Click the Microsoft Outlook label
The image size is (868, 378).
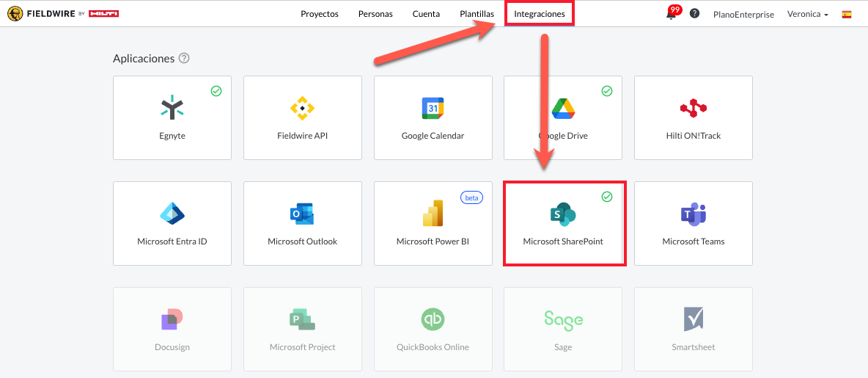pos(302,241)
